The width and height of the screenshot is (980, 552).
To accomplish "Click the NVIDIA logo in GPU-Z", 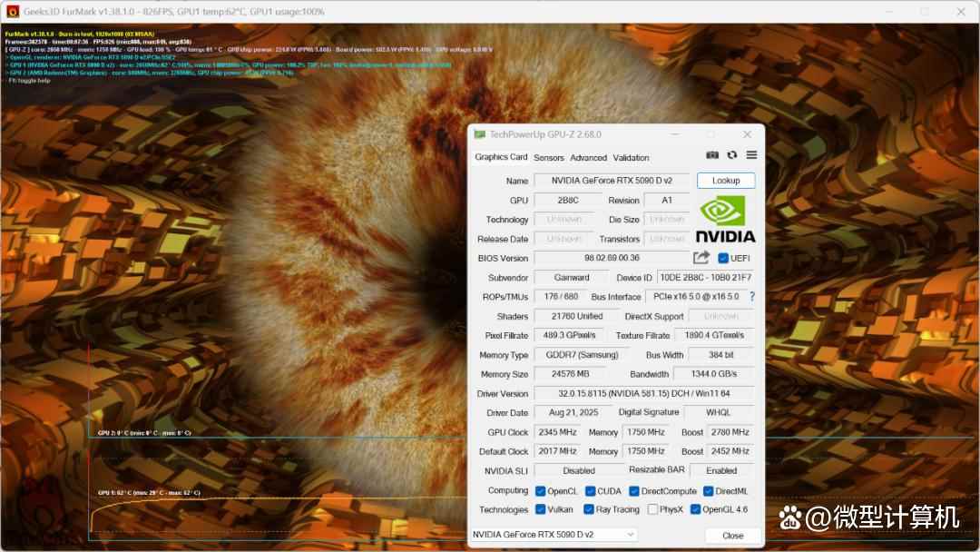I will 725,220.
